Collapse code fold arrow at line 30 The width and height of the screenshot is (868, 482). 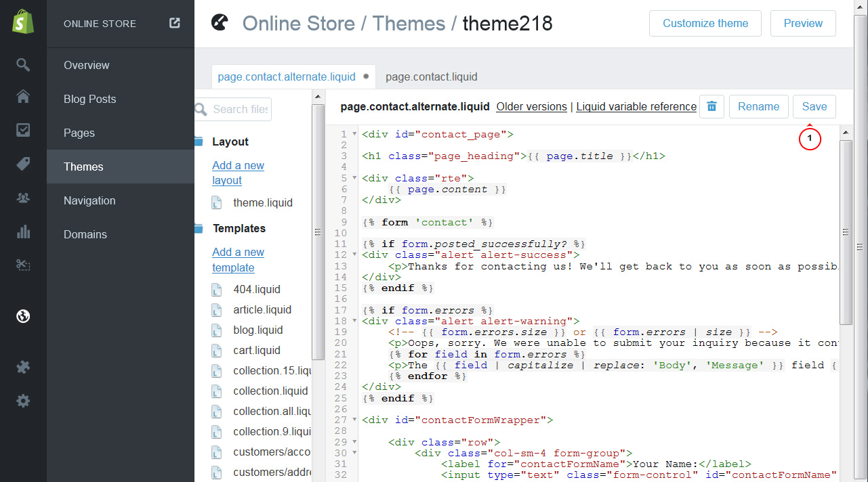point(354,453)
